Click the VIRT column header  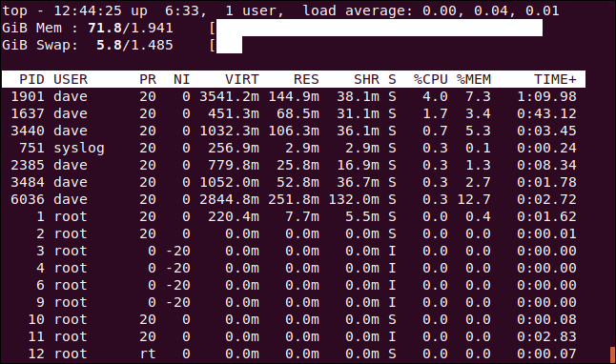click(x=242, y=80)
